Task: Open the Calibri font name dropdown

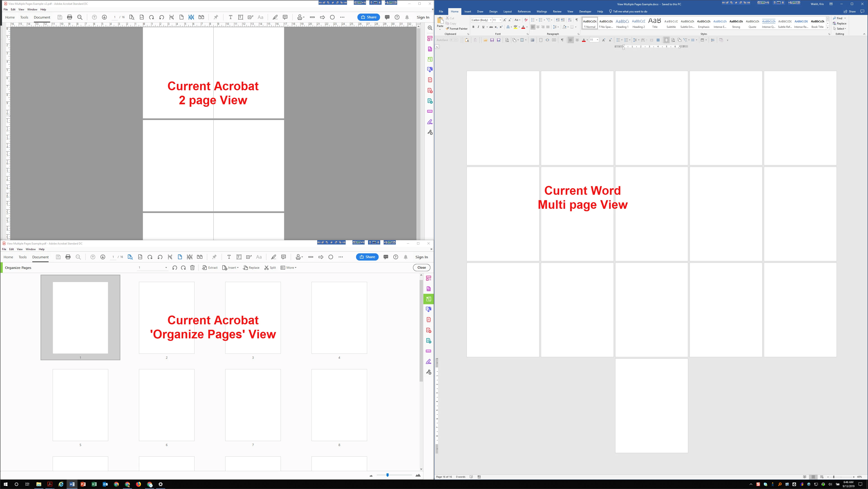Action: 490,20
